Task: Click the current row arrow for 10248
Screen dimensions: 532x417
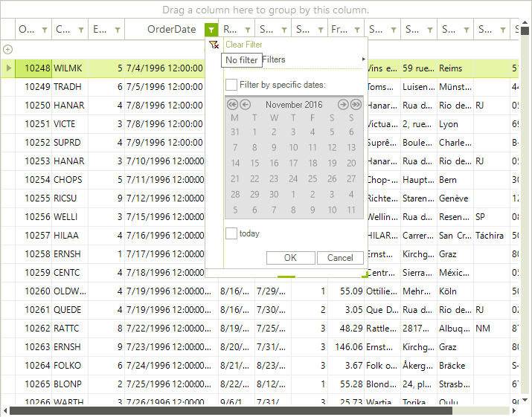Action: (x=8, y=68)
